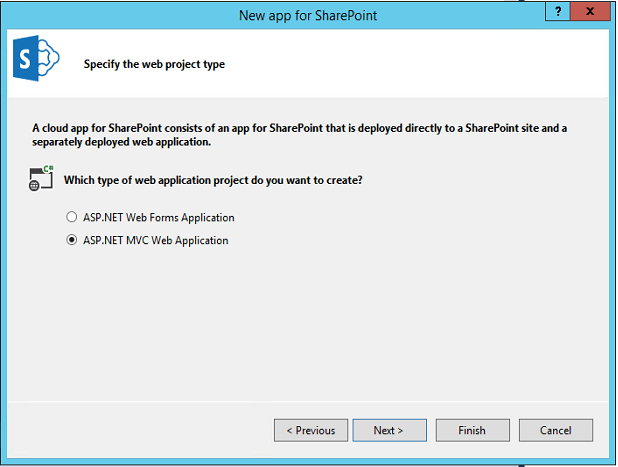Close the New app for SharePoint dialog
This screenshot has width=618, height=467.
click(x=590, y=11)
